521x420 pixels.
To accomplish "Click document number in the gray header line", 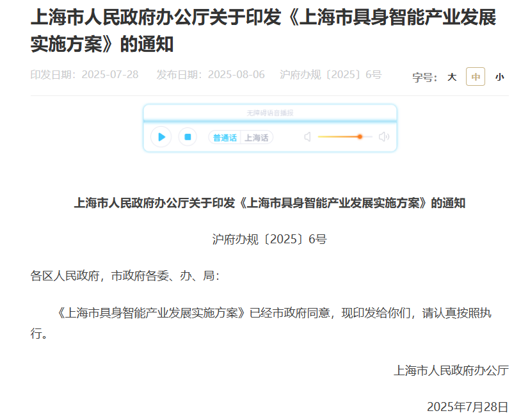I will coord(330,75).
